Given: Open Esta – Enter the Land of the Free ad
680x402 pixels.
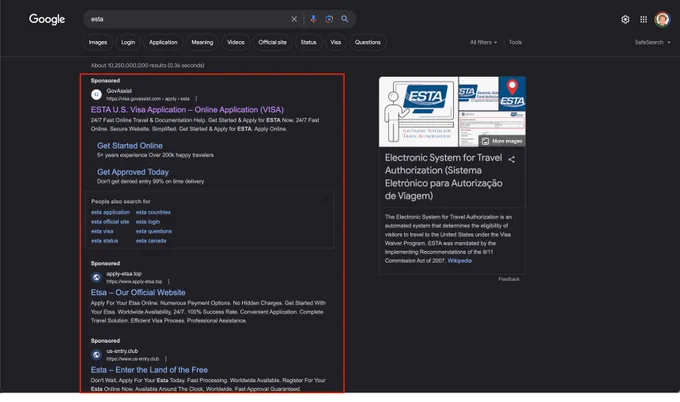Looking at the screenshot, I should point(149,370).
